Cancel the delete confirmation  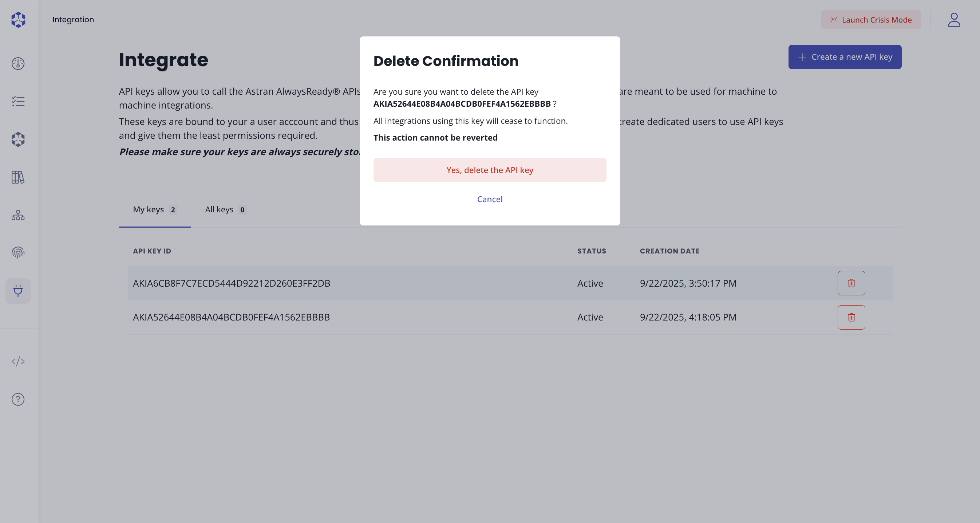click(490, 199)
